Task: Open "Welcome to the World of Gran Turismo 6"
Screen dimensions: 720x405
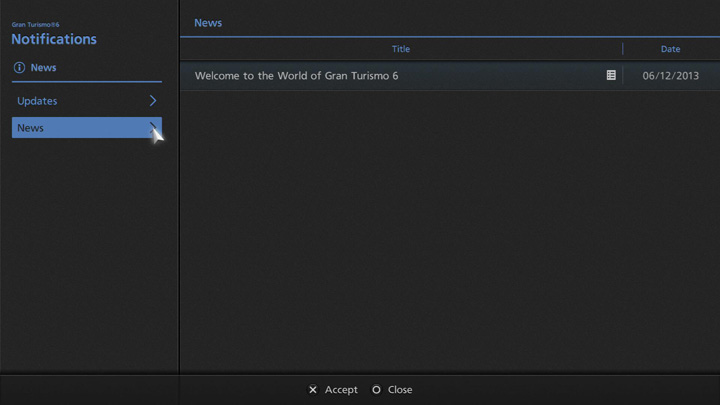Action: [x=296, y=76]
